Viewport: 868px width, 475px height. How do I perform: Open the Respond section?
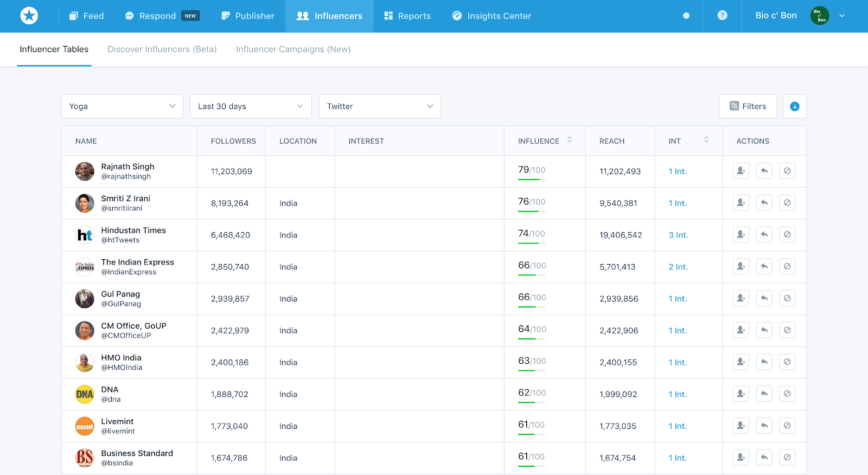[162, 16]
